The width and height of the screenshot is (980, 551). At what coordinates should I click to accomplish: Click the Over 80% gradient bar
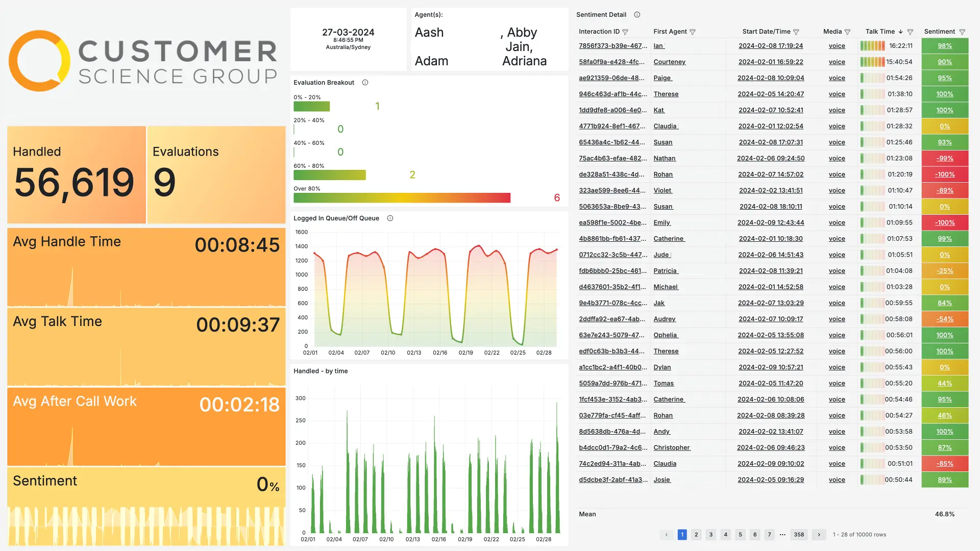coord(402,198)
